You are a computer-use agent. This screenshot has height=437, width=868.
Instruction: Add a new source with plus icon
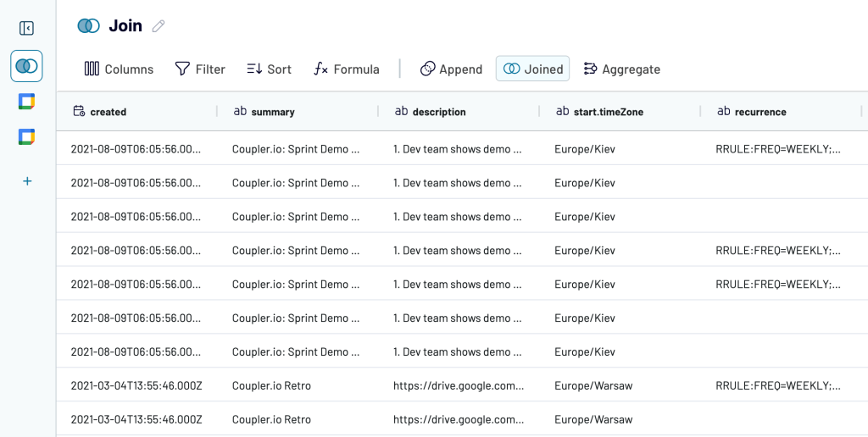[26, 181]
